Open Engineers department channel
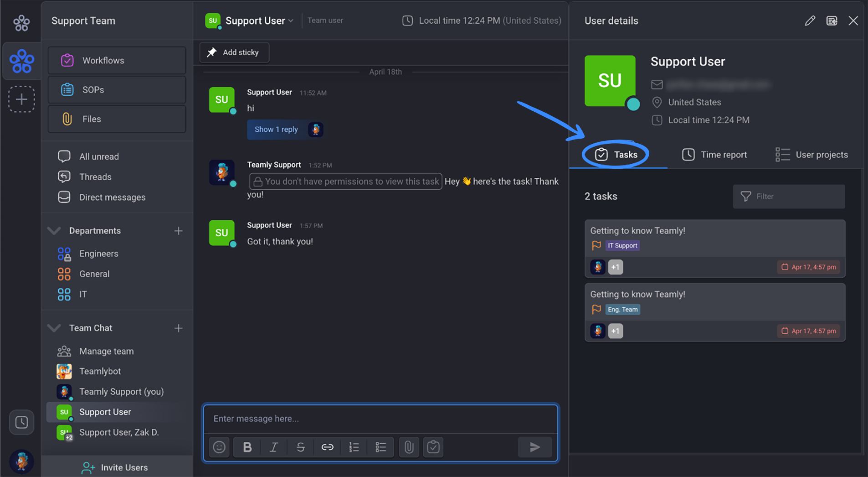The image size is (868, 477). coord(98,254)
